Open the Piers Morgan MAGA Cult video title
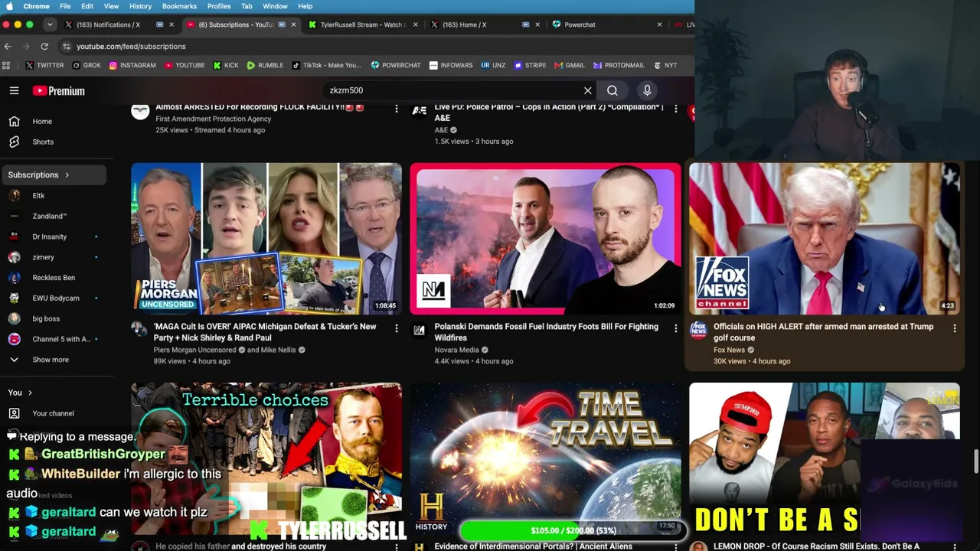 click(x=265, y=332)
